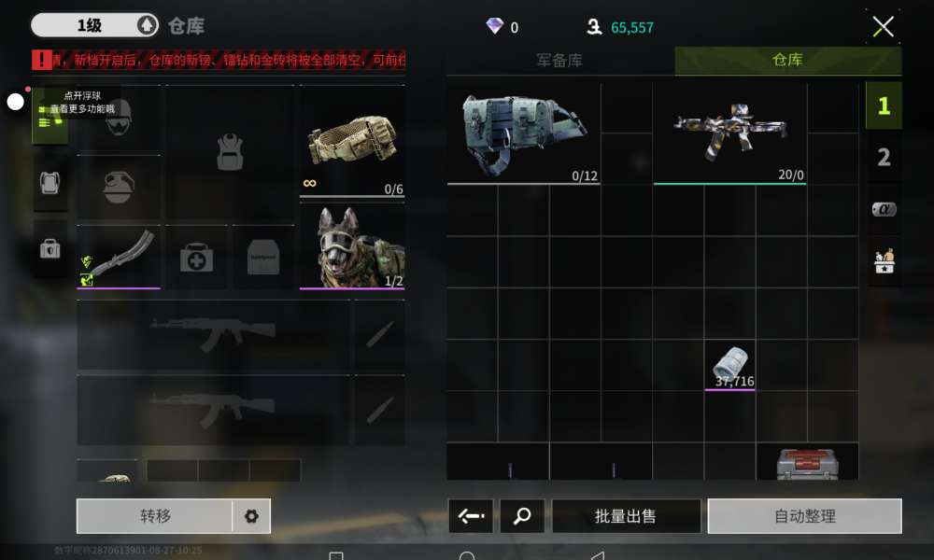Click the 批量出售 button
This screenshot has width=934, height=560.
[626, 515]
